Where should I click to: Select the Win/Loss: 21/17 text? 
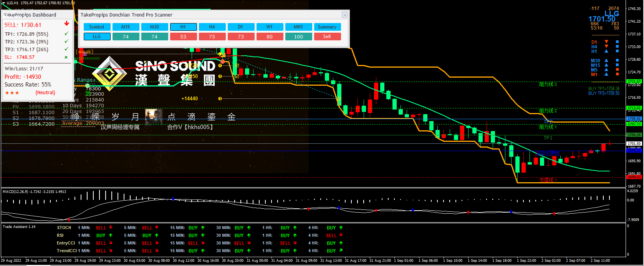24,69
